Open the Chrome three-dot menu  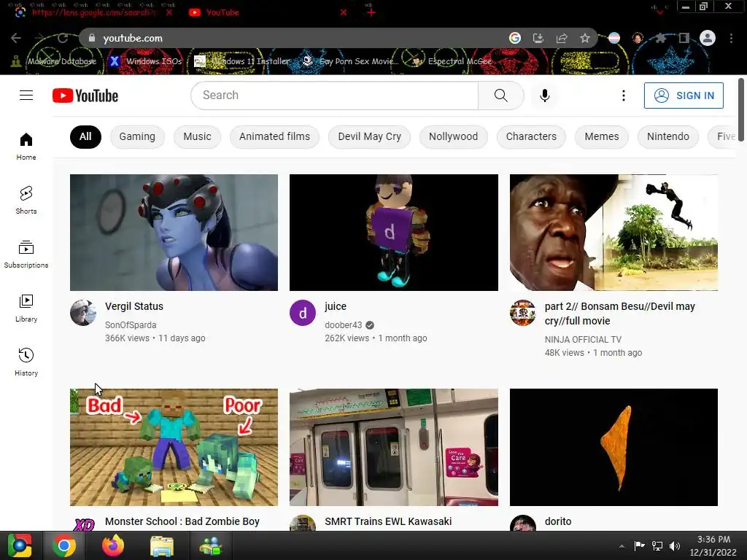click(x=731, y=38)
